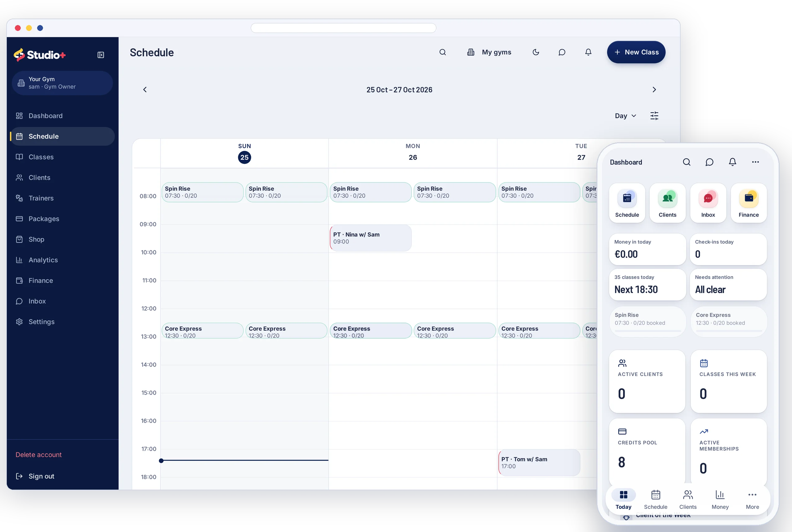Open Dashboard in the sidebar

pos(62,116)
